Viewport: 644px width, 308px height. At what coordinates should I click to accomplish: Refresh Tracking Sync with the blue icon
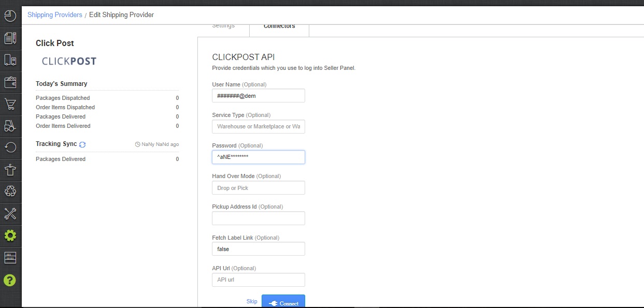click(82, 144)
